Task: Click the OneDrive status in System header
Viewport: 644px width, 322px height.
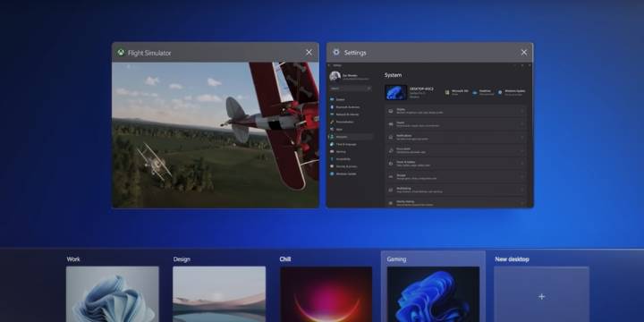Action: [x=483, y=92]
